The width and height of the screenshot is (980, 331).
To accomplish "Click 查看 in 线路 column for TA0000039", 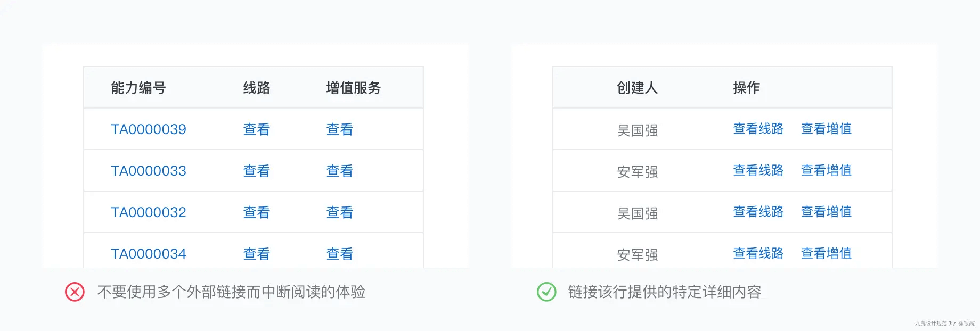I will click(x=257, y=129).
